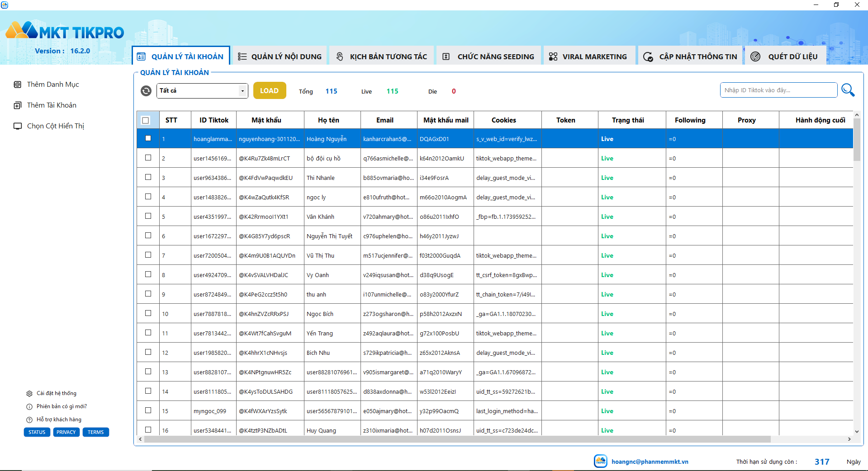Open Chọn Cột Hiển Thị icon
Viewport: 868px width, 471px height.
pos(18,126)
